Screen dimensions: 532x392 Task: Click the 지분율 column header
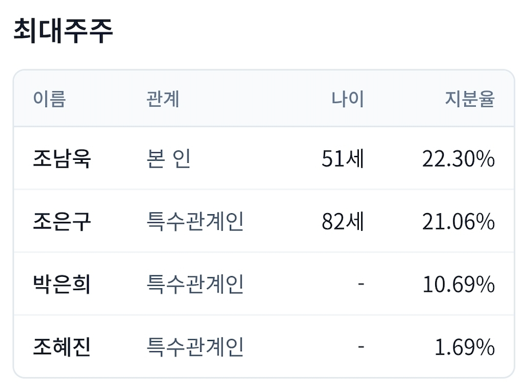point(470,99)
